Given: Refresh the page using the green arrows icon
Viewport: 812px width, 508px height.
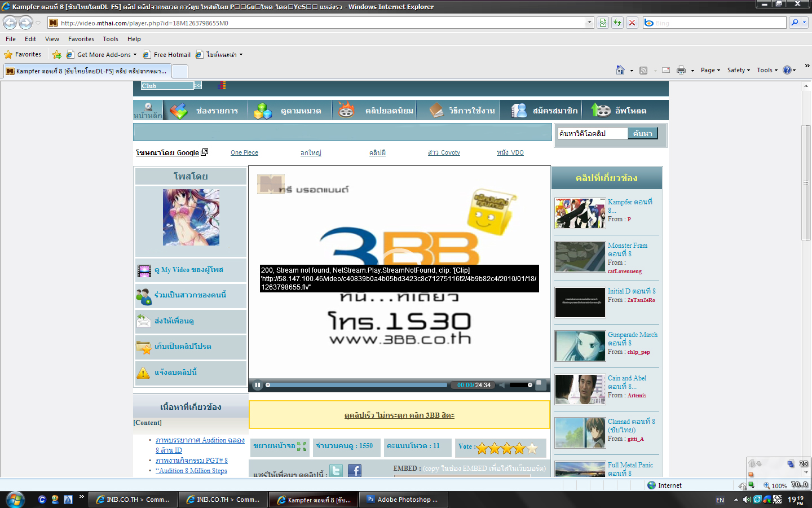Looking at the screenshot, I should coord(617,23).
